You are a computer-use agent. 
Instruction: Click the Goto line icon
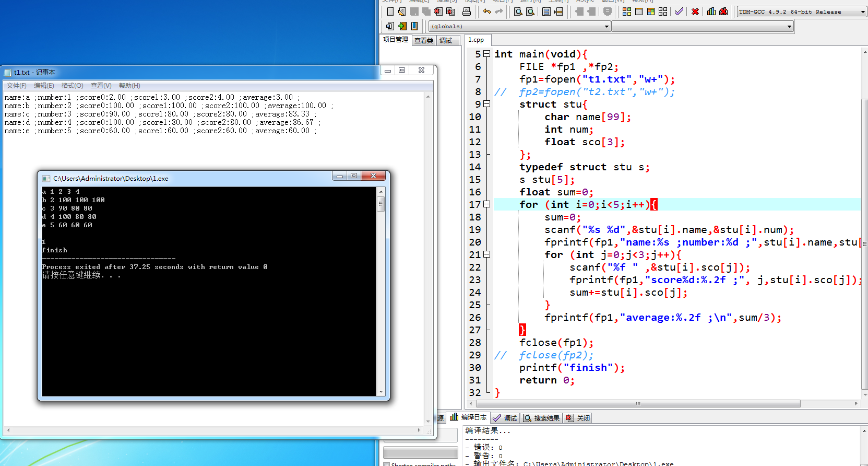558,11
